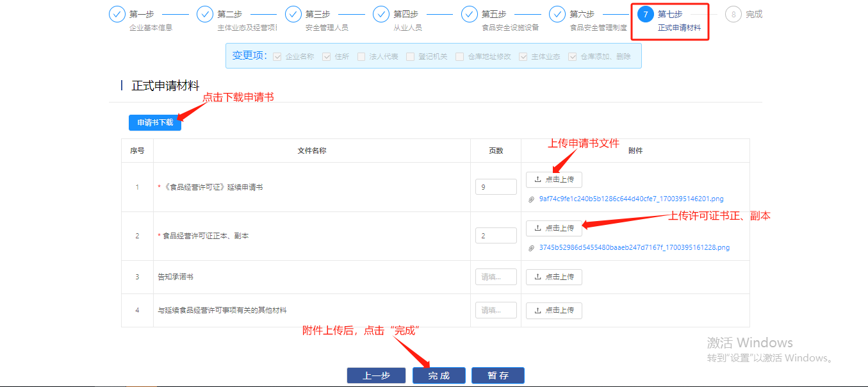The image size is (868, 387).
Task: Jump to 第四步 从业人员 step
Action: (x=381, y=14)
